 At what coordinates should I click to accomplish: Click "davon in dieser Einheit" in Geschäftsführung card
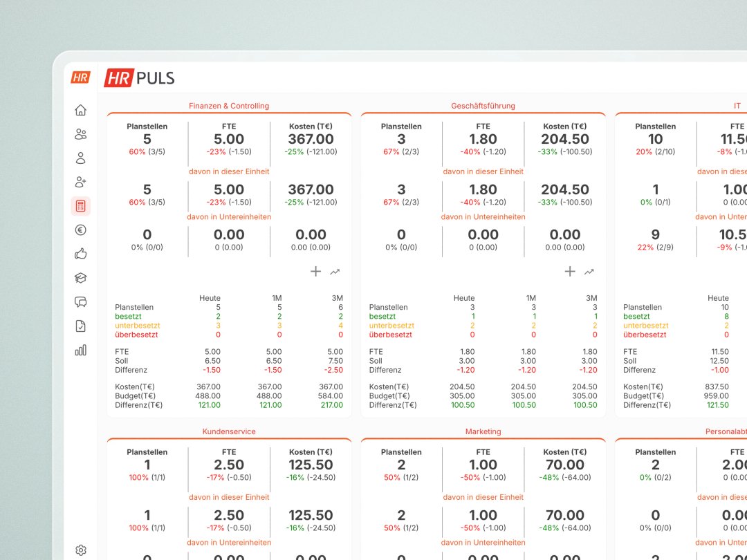pyautogui.click(x=483, y=171)
